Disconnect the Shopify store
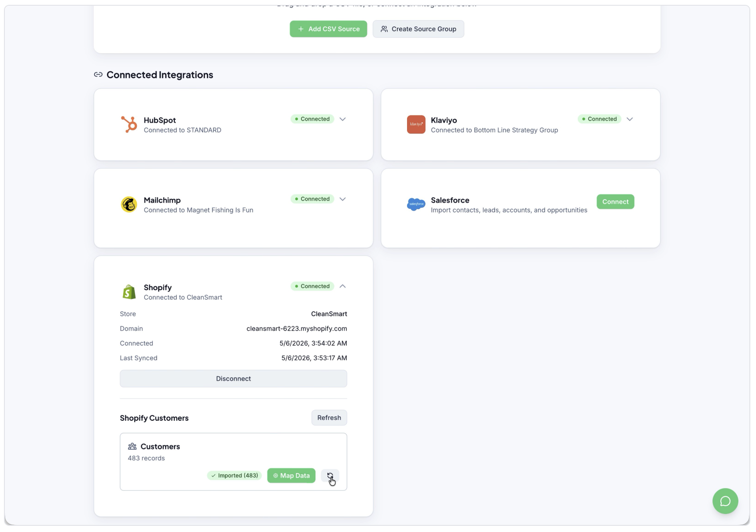Viewport: 756px width, 532px height. (x=233, y=379)
